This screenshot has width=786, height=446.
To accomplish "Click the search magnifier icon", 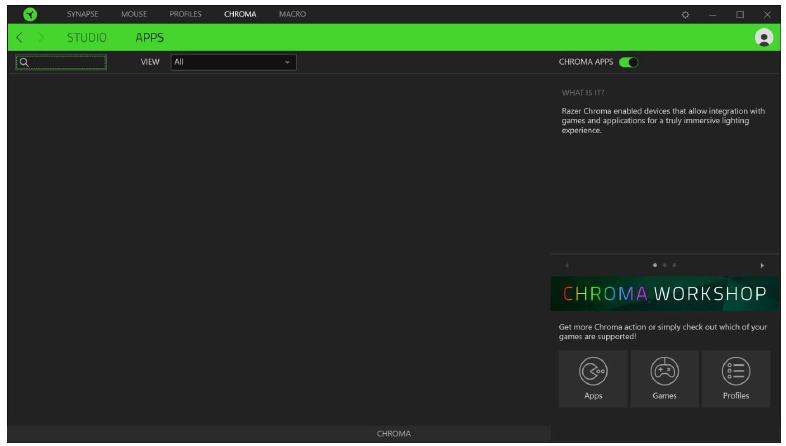I will tap(24, 63).
